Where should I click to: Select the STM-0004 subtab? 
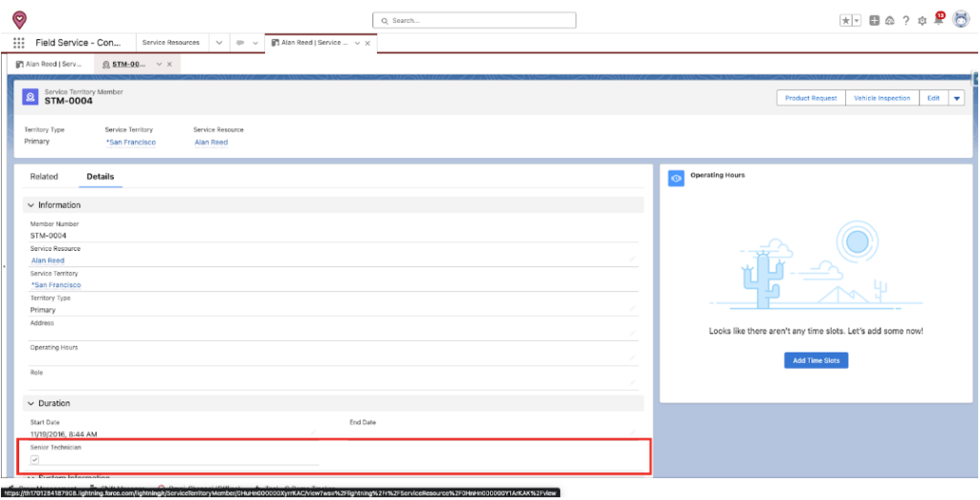(x=123, y=64)
